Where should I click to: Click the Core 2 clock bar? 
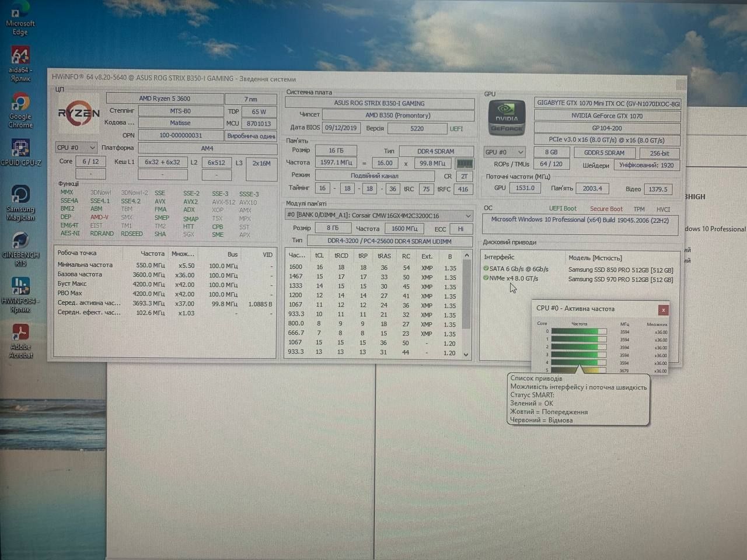click(x=579, y=347)
